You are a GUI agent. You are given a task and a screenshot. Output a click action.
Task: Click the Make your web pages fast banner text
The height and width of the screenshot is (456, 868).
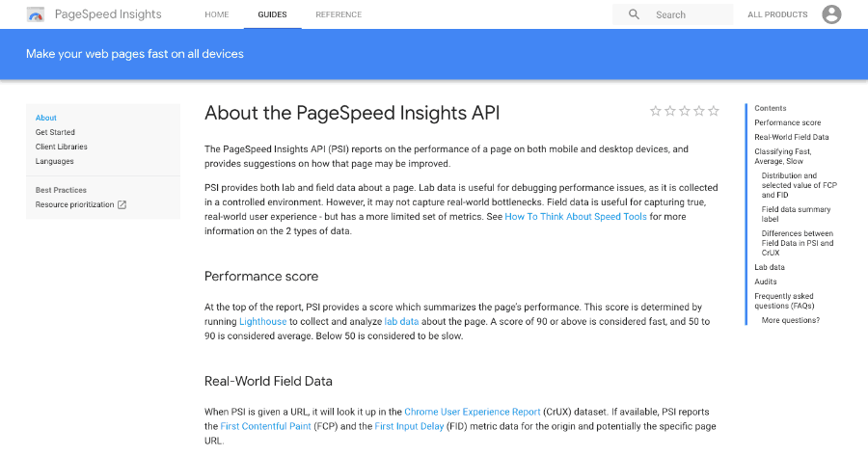(x=134, y=54)
